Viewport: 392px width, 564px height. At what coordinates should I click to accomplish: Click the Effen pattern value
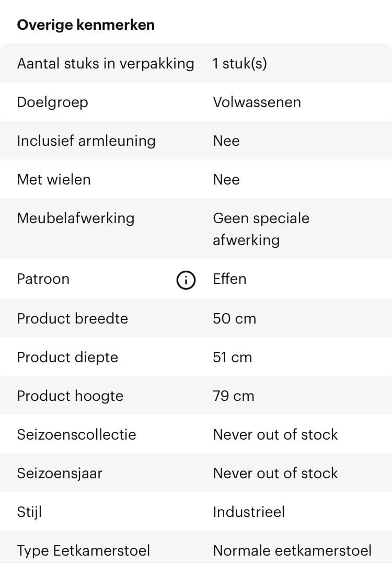tap(229, 279)
